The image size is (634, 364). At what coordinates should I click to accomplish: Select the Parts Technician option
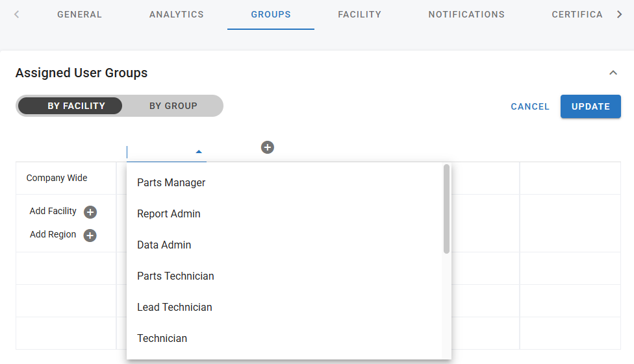point(175,276)
